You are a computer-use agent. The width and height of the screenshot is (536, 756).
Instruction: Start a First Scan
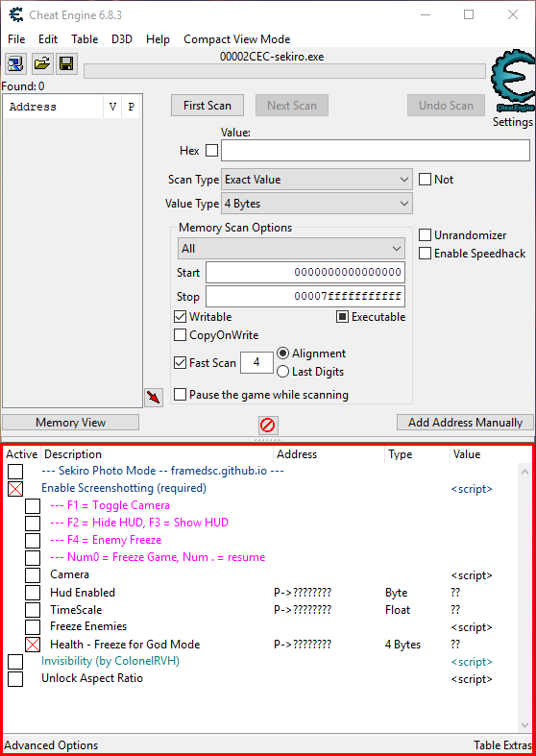(207, 105)
